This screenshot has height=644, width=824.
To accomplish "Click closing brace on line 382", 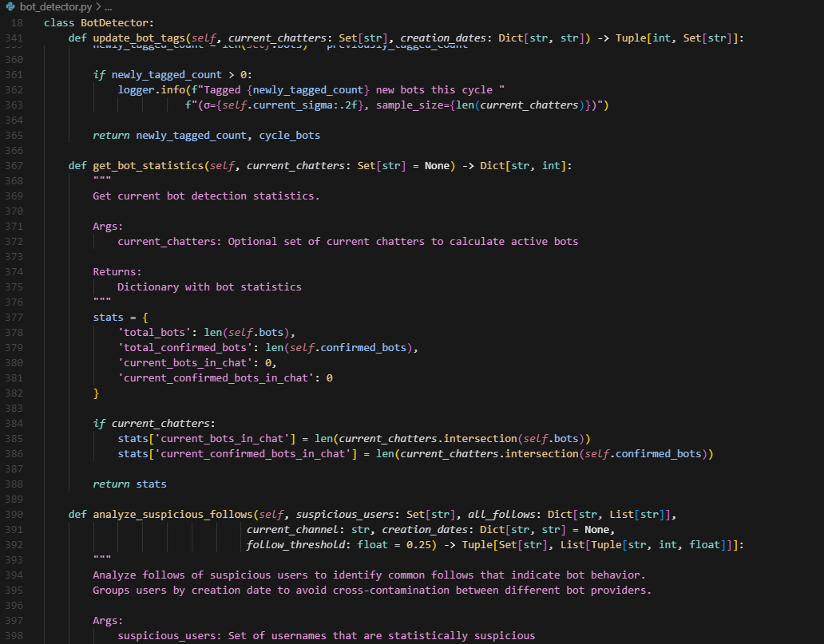I will pos(96,393).
